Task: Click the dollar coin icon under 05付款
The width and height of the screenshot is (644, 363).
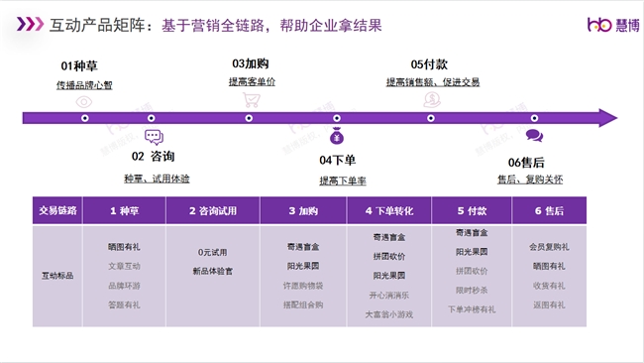Action: click(432, 99)
